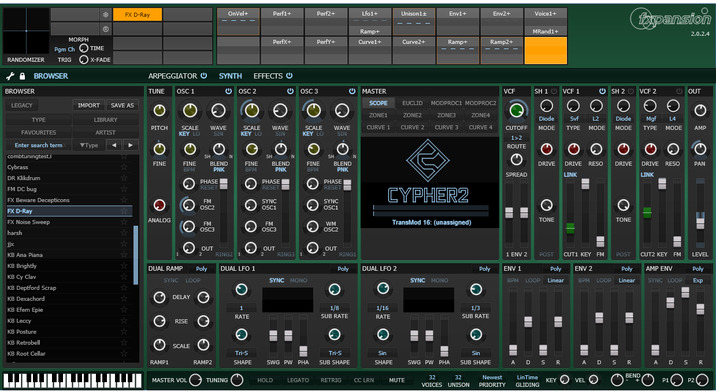The width and height of the screenshot is (716, 392).
Task: Select the MODPROC1 master tab
Action: [x=446, y=103]
